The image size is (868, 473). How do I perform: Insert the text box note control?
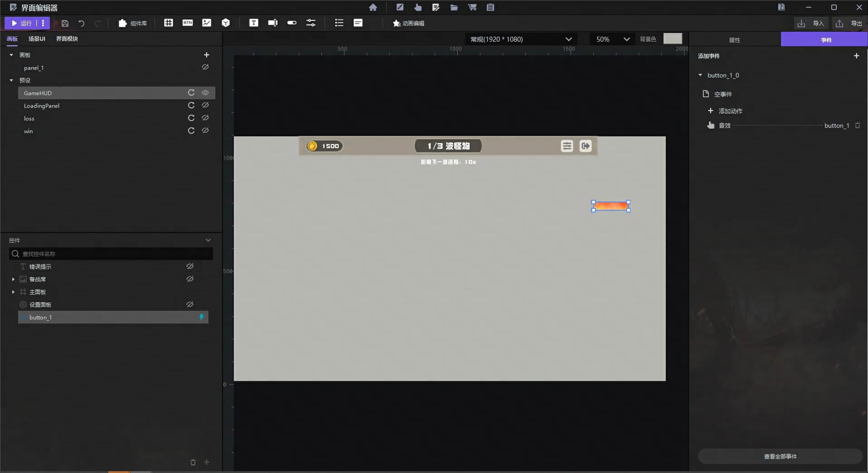click(x=358, y=23)
